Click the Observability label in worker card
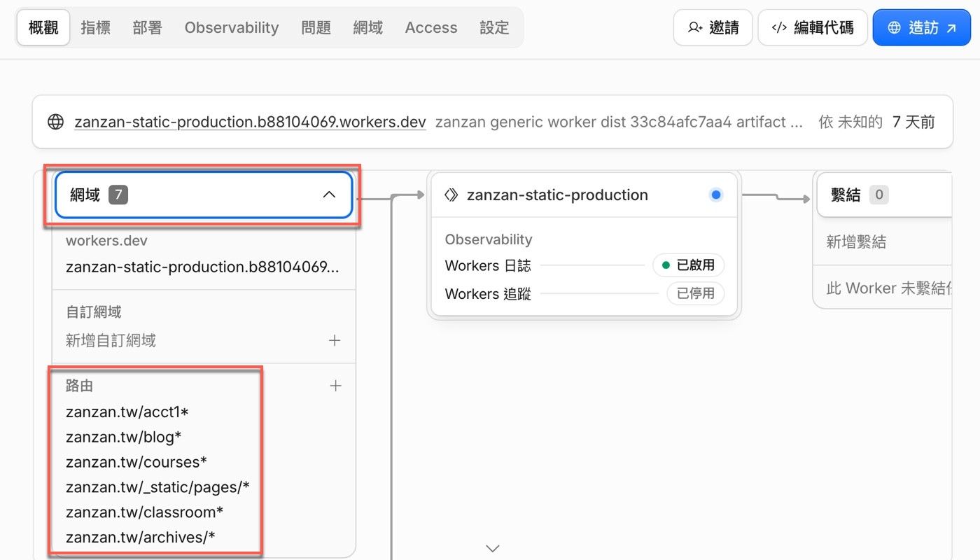This screenshot has width=980, height=560. pos(489,239)
